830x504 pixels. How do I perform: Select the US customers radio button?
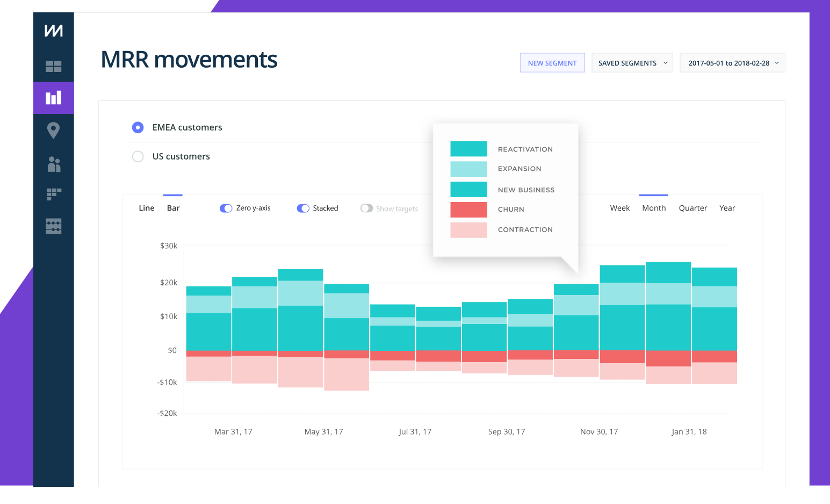tap(138, 156)
